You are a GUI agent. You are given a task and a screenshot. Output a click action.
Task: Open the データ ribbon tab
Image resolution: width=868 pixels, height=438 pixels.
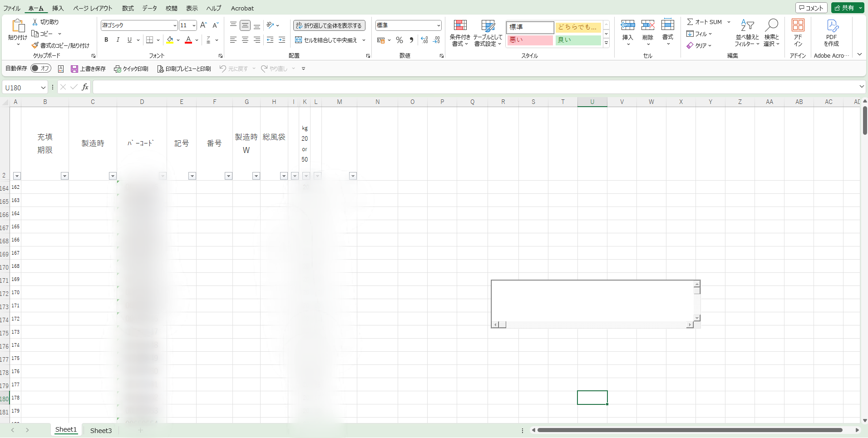(149, 8)
